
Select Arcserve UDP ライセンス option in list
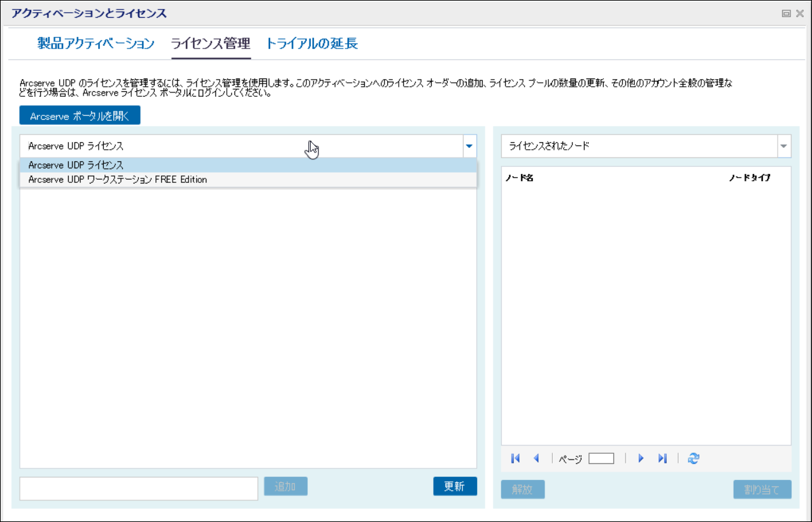coord(248,165)
